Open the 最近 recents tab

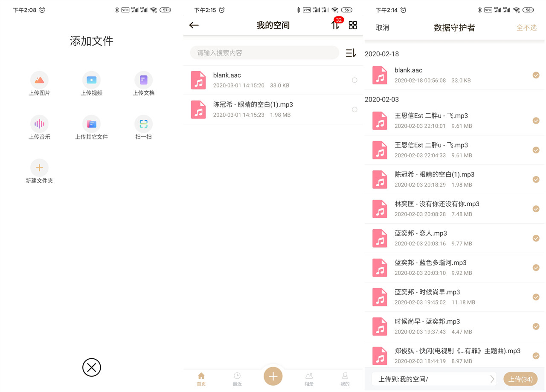tap(237, 379)
